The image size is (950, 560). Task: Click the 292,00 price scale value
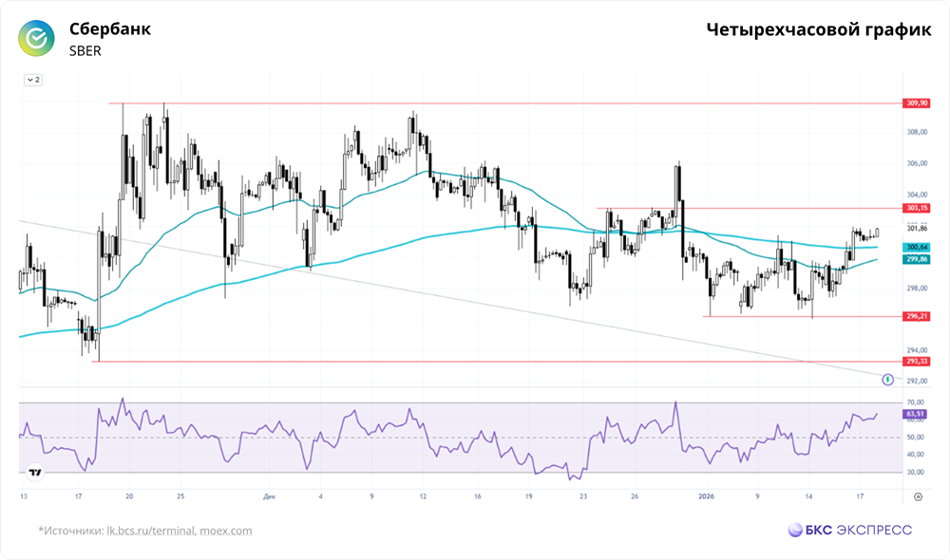pos(917,381)
